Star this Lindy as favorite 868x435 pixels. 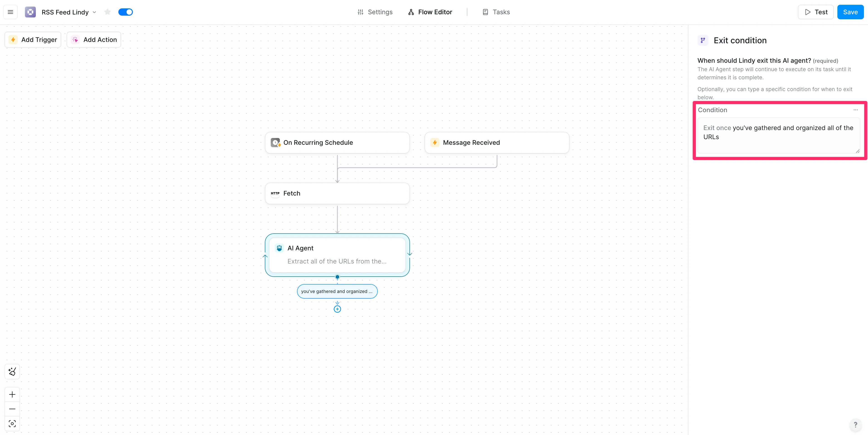[107, 12]
